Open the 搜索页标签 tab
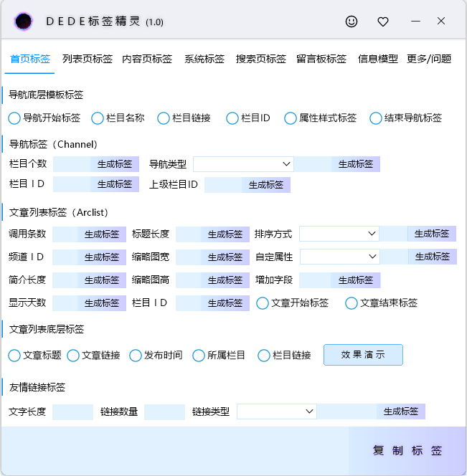Viewport: 467px width, 476px height. pyautogui.click(x=261, y=59)
